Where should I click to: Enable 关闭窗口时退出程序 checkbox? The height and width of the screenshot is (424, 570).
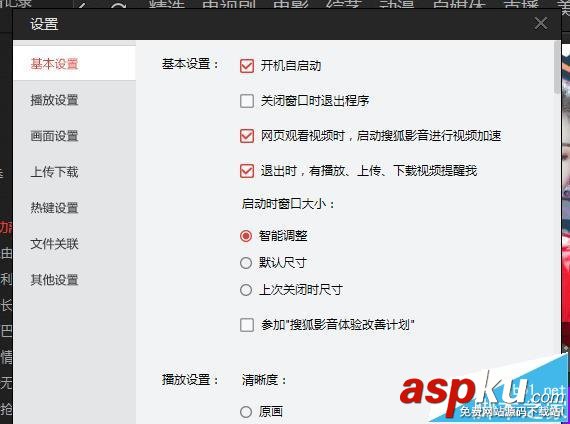pos(247,101)
